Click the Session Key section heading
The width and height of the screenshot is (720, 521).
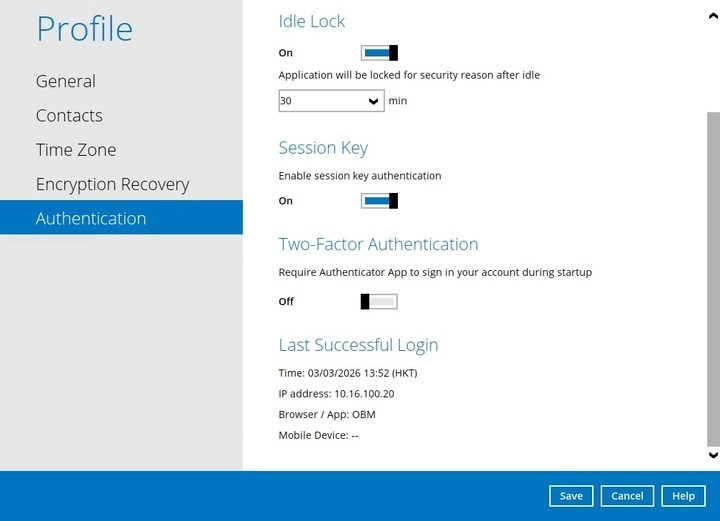coord(323,148)
